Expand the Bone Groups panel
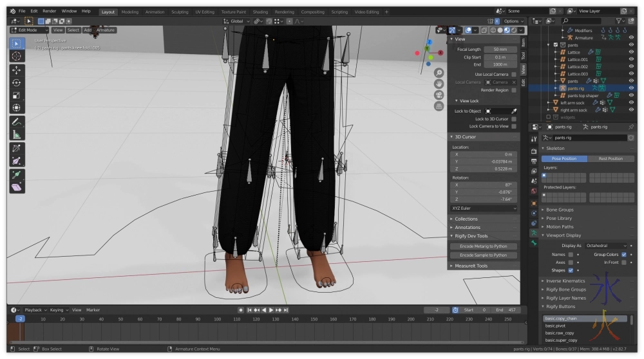Screen dimensions: 644x359 (x=560, y=210)
